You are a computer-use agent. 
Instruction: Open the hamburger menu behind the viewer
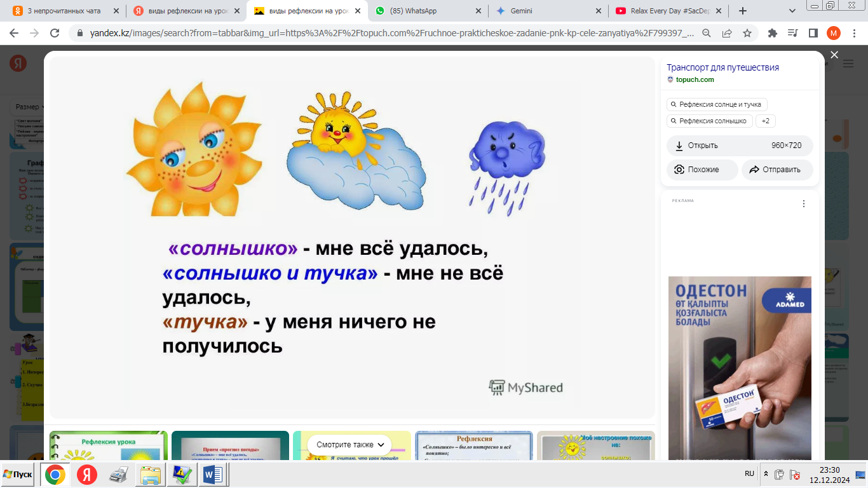pos(848,63)
